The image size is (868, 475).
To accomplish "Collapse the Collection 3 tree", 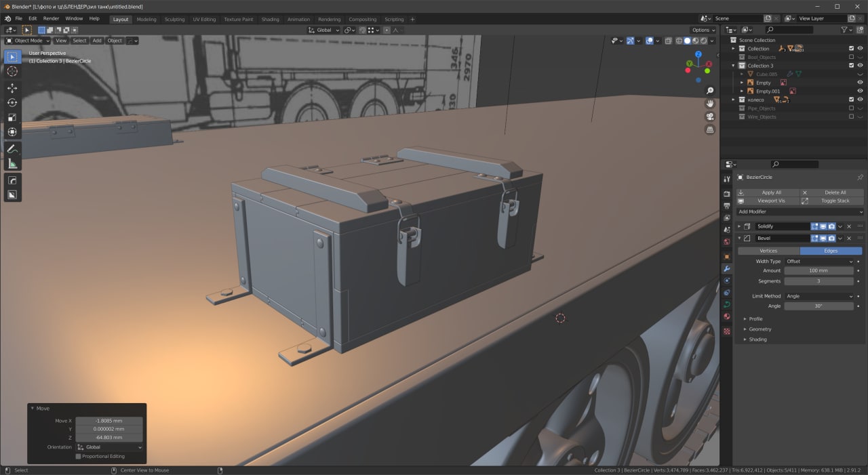I will [733, 66].
